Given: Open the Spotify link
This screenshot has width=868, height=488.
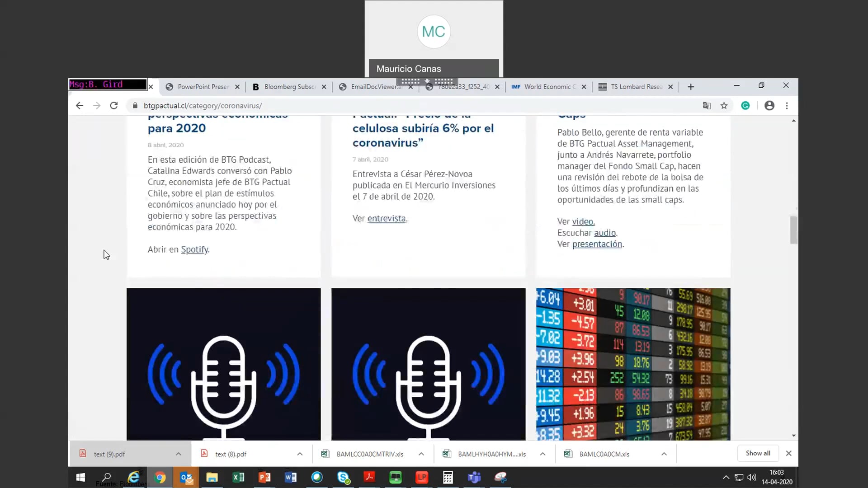Looking at the screenshot, I should 194,249.
